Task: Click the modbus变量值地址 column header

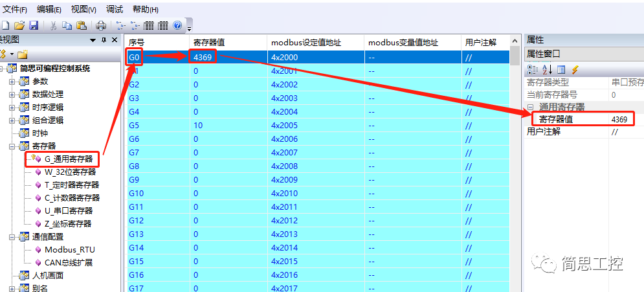Action: [x=413, y=42]
